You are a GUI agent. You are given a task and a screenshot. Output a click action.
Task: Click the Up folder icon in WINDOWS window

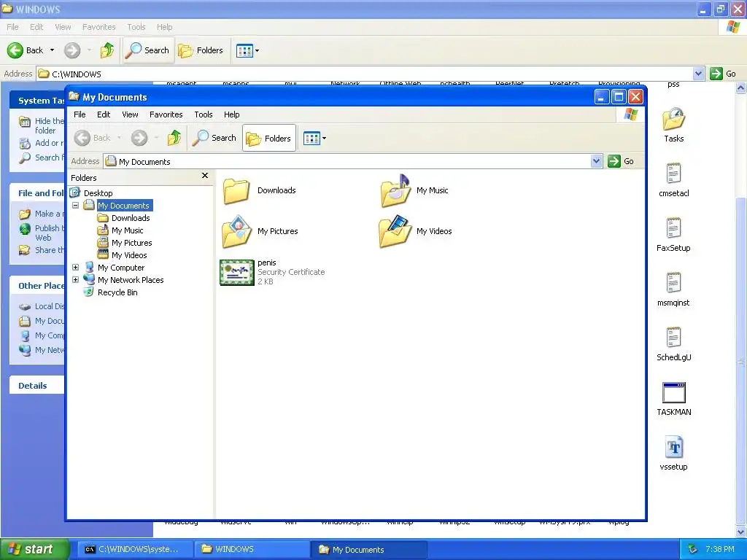(107, 50)
